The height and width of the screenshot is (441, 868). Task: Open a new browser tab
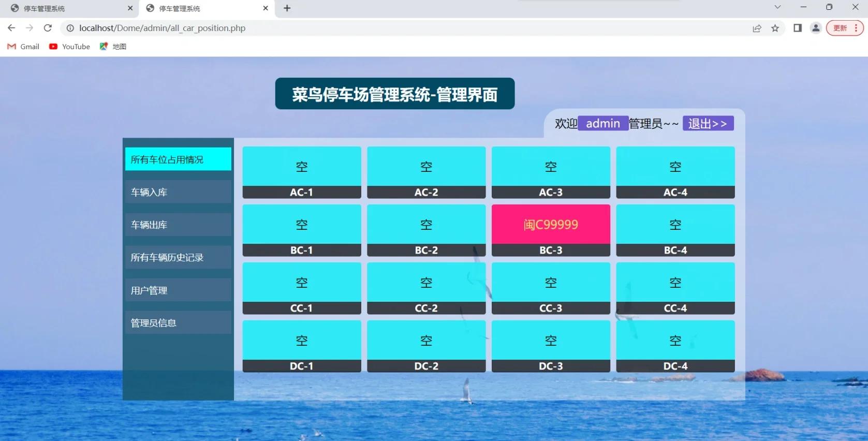pos(287,8)
